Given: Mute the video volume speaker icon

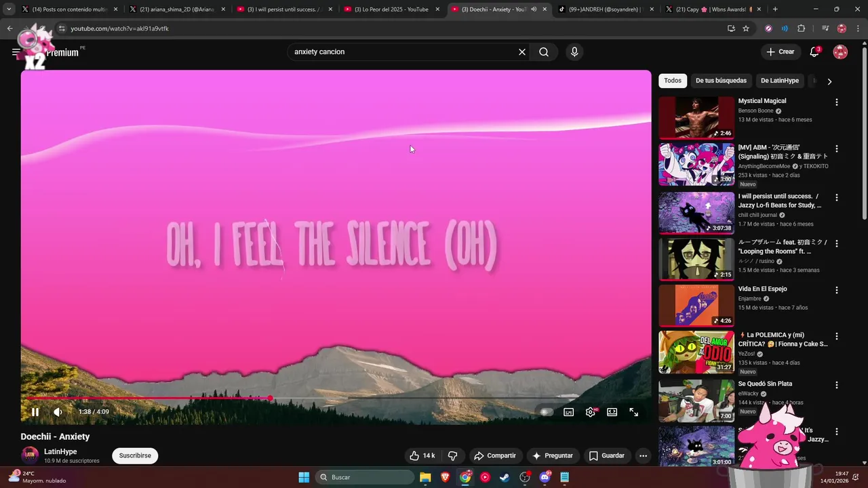Looking at the screenshot, I should [x=58, y=411].
